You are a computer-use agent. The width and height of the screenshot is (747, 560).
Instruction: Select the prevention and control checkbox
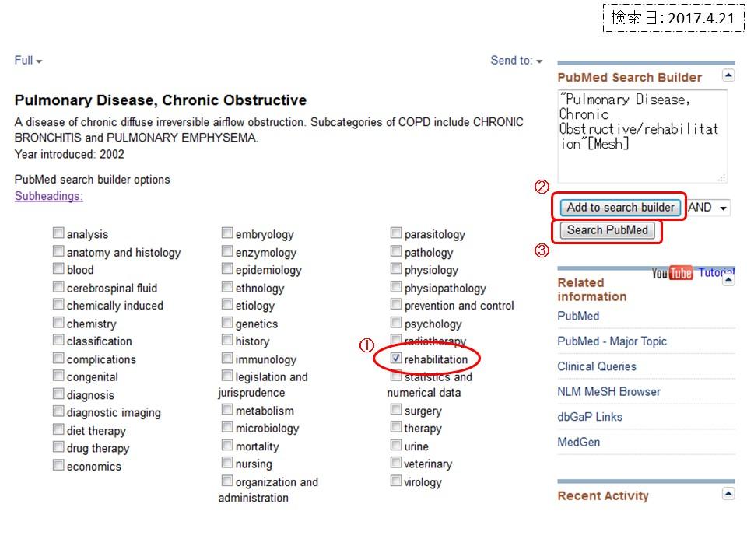coord(396,304)
